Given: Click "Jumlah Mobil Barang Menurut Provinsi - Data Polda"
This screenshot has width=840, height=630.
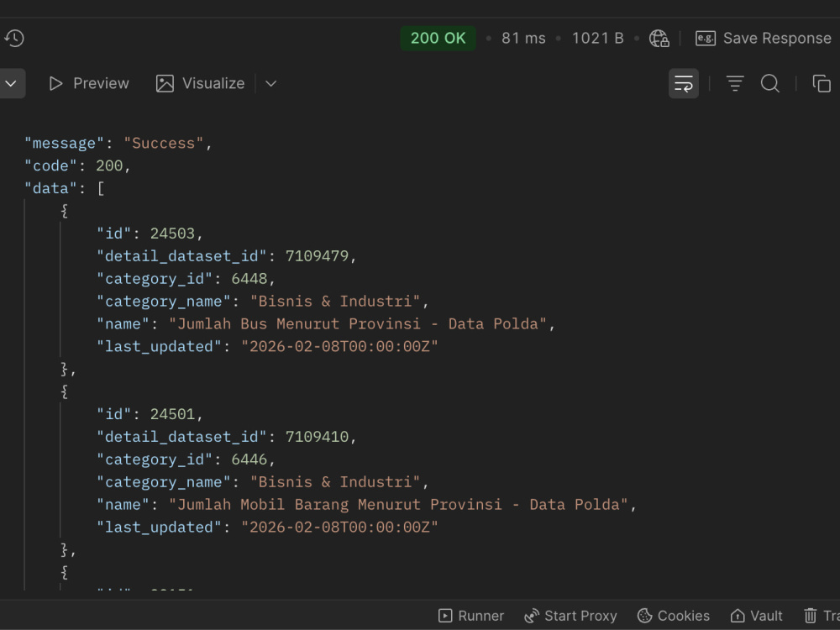Looking at the screenshot, I should (398, 504).
